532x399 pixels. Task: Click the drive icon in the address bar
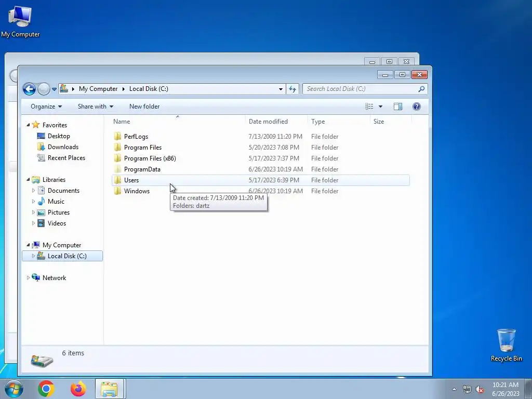(x=64, y=88)
